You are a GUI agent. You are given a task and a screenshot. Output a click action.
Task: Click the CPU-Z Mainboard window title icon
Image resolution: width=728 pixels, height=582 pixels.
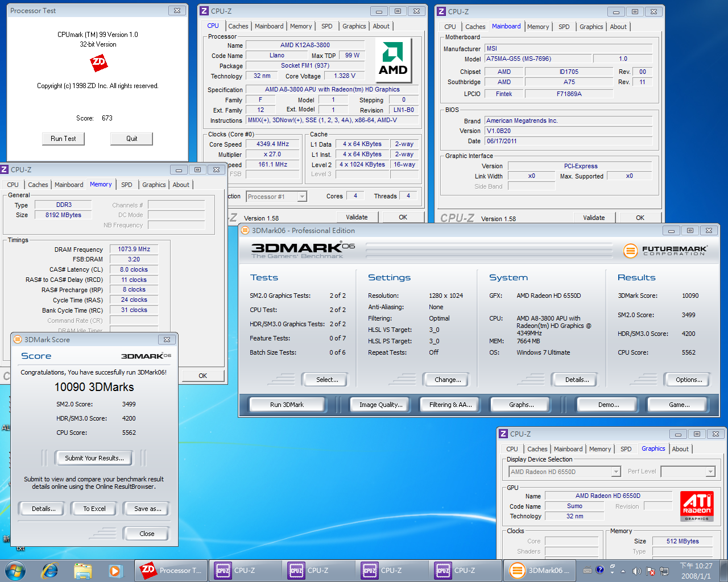coord(441,11)
